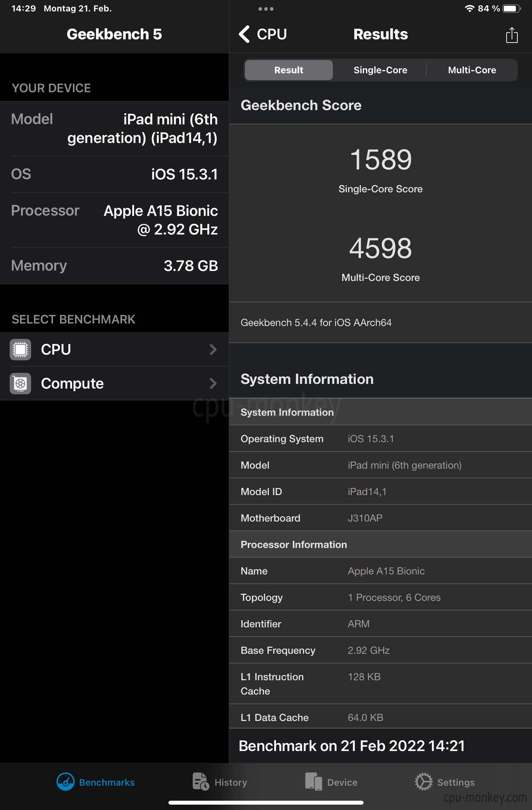
Task: Open the History document-clock icon
Action: 201,782
